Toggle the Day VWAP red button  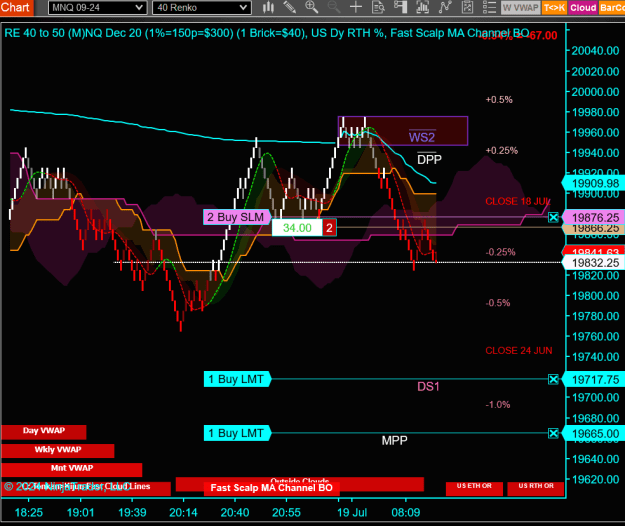click(44, 432)
